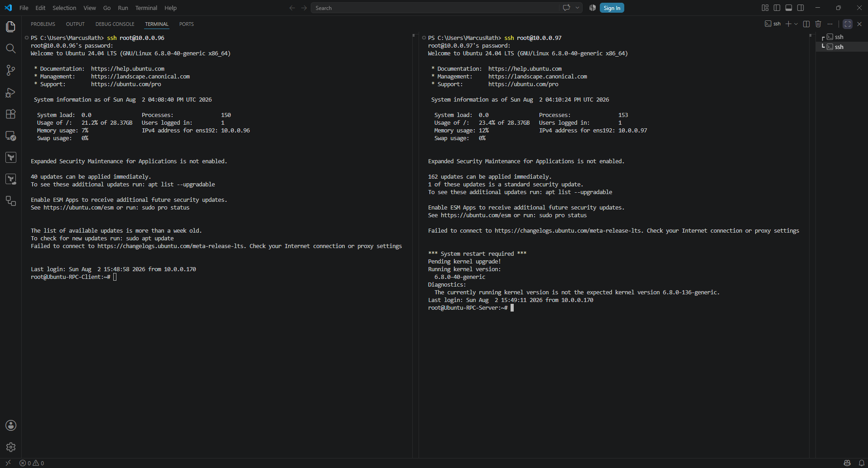Viewport: 868px width, 468px height.
Task: Open the chat icon in the search bar
Action: pos(566,8)
